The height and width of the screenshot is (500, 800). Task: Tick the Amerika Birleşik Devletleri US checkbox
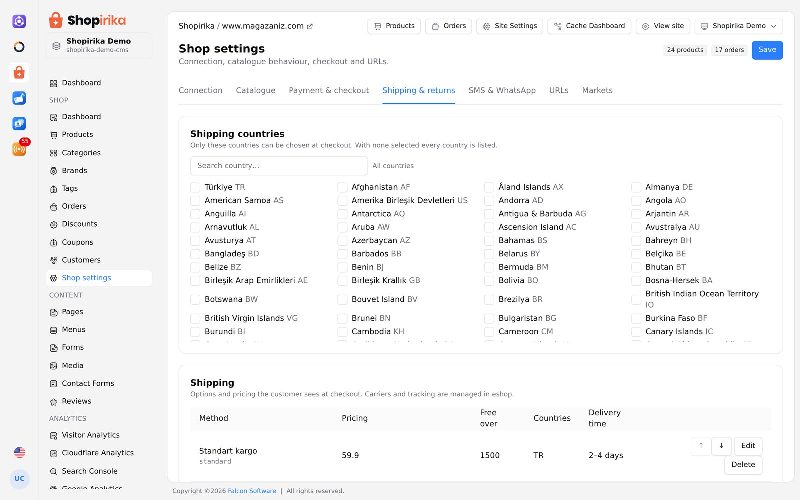[342, 201]
